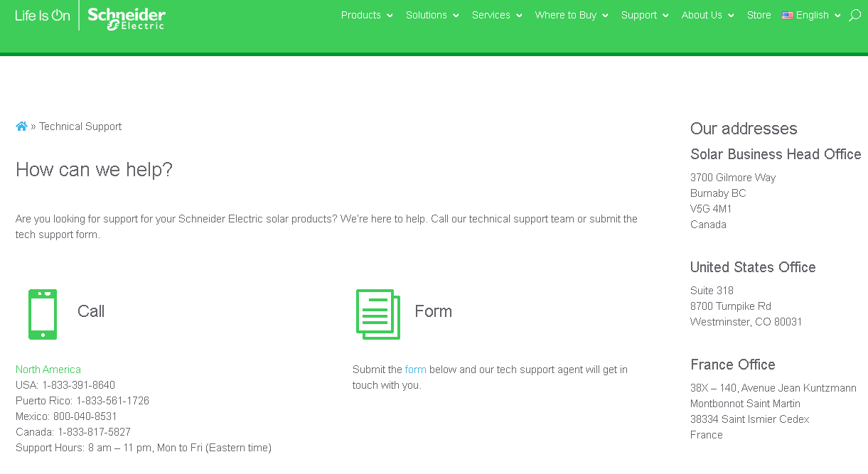Click the '8700 Turnpike Rd' address line
The height and width of the screenshot is (474, 868).
[731, 306]
